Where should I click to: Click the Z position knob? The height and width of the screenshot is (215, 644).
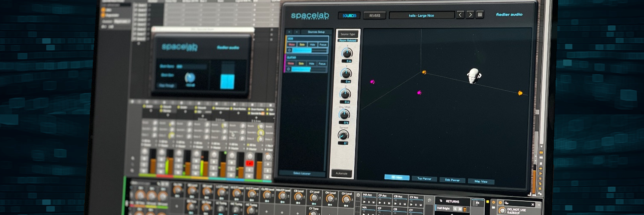point(345,94)
